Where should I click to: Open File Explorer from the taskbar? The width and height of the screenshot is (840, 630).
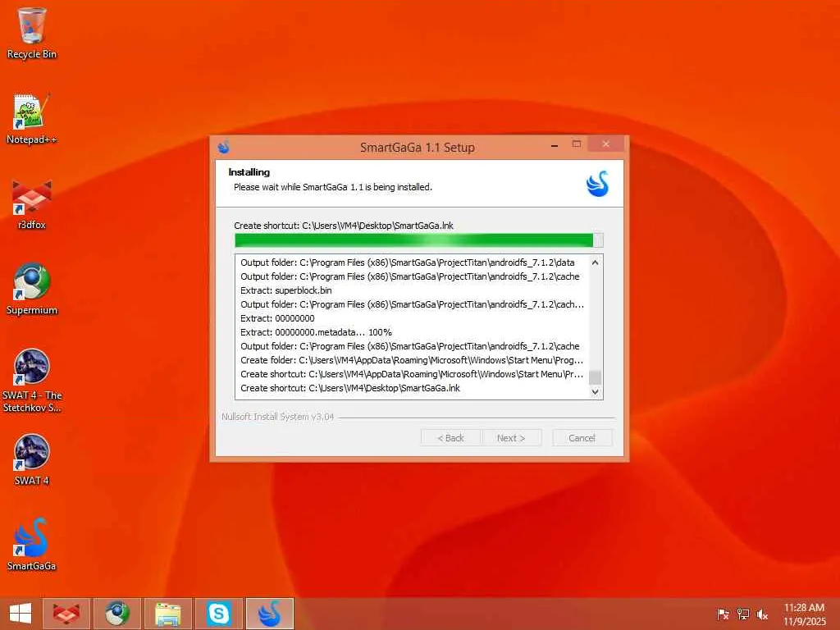coord(168,614)
